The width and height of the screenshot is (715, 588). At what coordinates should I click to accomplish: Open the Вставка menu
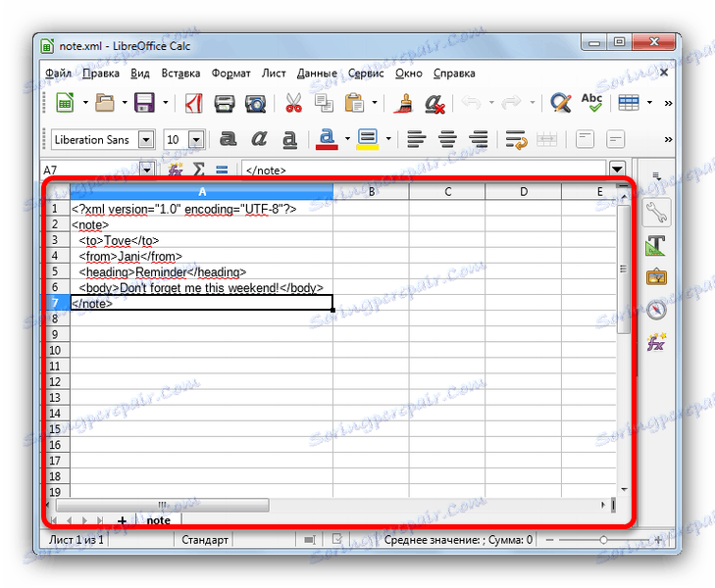pos(180,73)
